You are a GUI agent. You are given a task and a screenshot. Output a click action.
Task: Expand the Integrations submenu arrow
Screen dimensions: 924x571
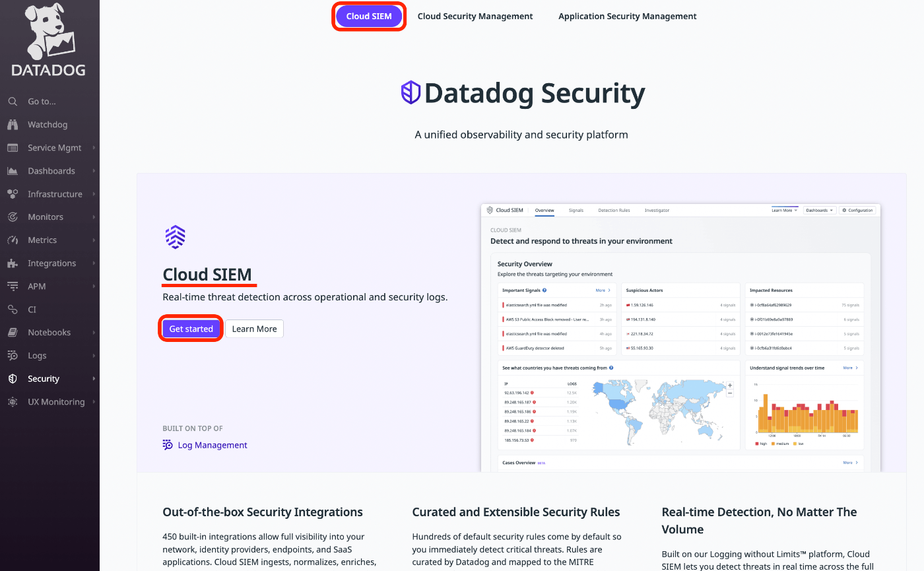pyautogui.click(x=94, y=263)
